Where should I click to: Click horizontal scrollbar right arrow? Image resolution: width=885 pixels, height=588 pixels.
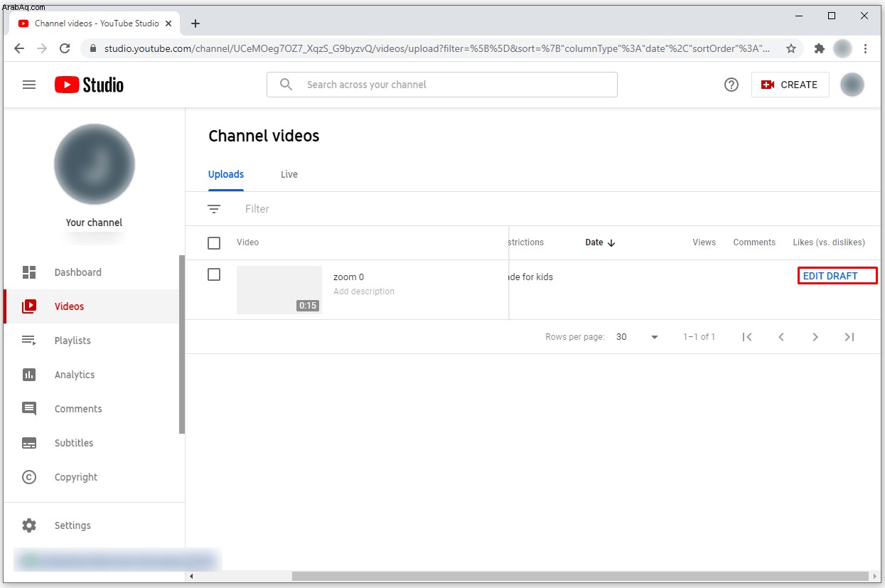tap(875, 576)
